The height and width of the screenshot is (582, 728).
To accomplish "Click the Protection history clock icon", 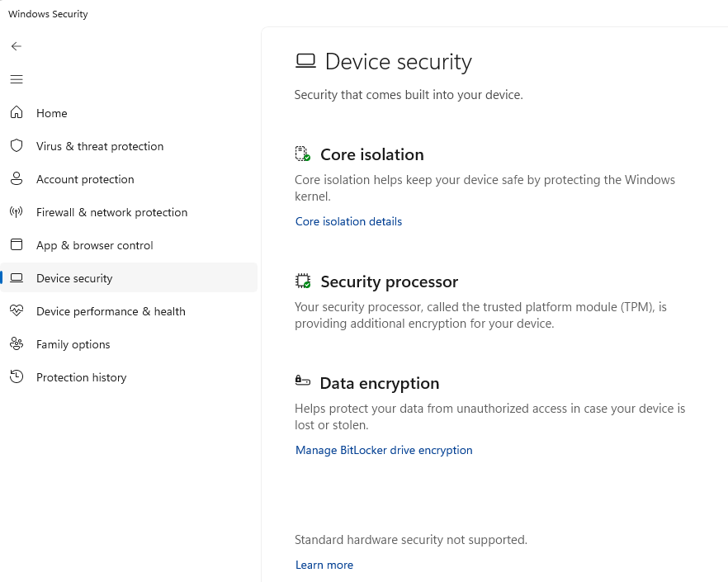I will click(17, 377).
